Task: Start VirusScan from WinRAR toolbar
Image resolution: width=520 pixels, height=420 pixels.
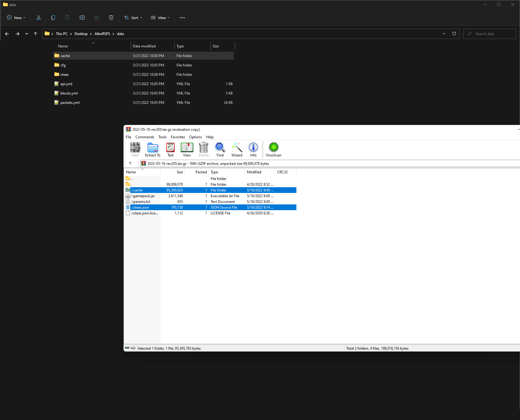Action: [273, 149]
